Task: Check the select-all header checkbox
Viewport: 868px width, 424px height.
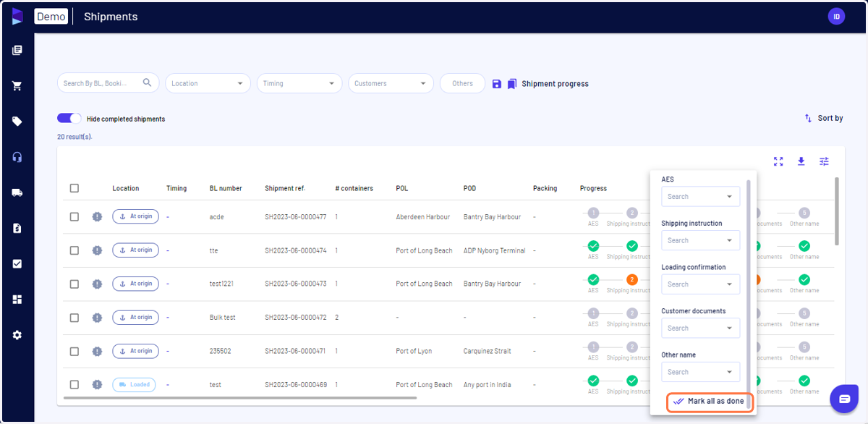Action: click(74, 188)
